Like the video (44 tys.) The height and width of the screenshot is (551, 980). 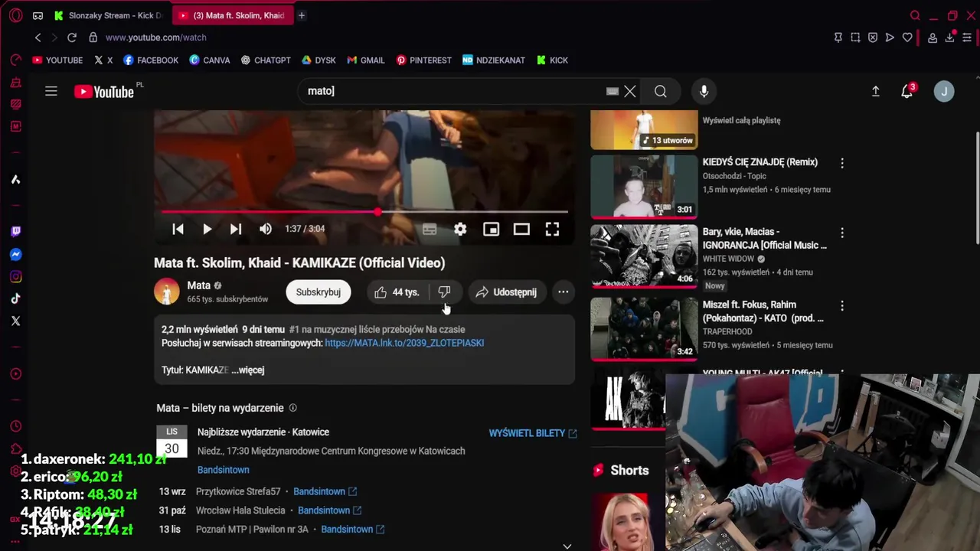pos(397,292)
